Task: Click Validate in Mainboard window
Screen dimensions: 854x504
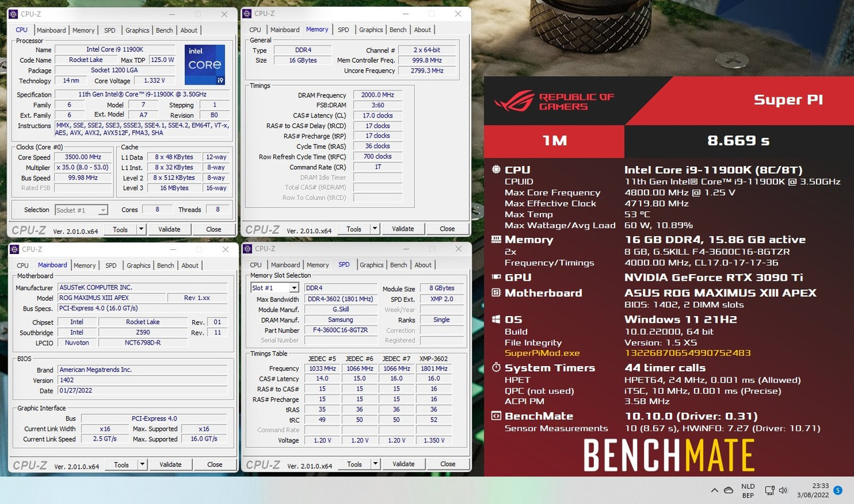Action: pos(170,465)
